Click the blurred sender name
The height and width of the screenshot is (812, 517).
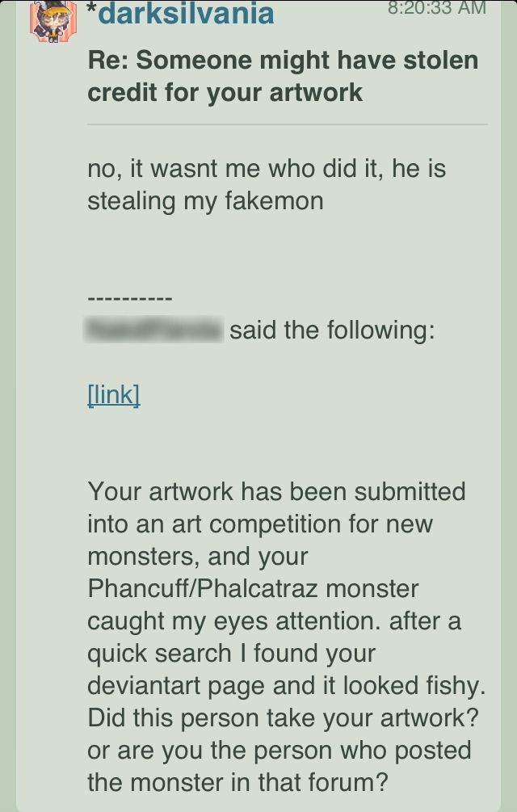154,330
